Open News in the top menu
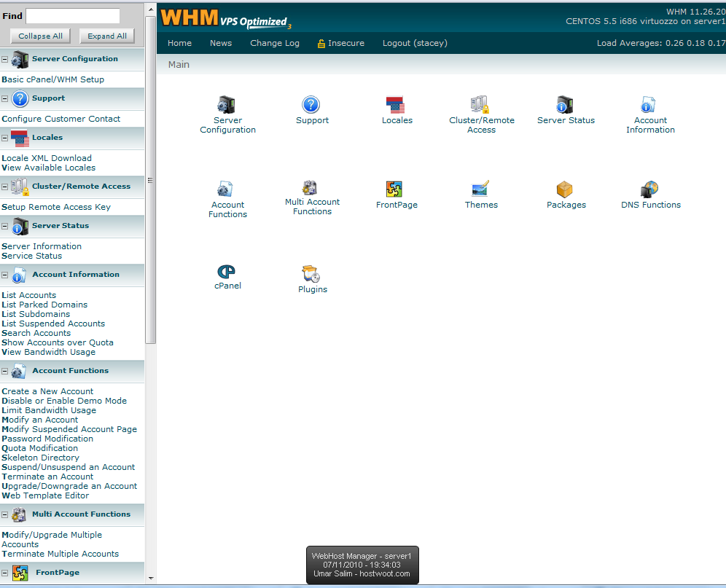This screenshot has width=726, height=588. coord(220,43)
